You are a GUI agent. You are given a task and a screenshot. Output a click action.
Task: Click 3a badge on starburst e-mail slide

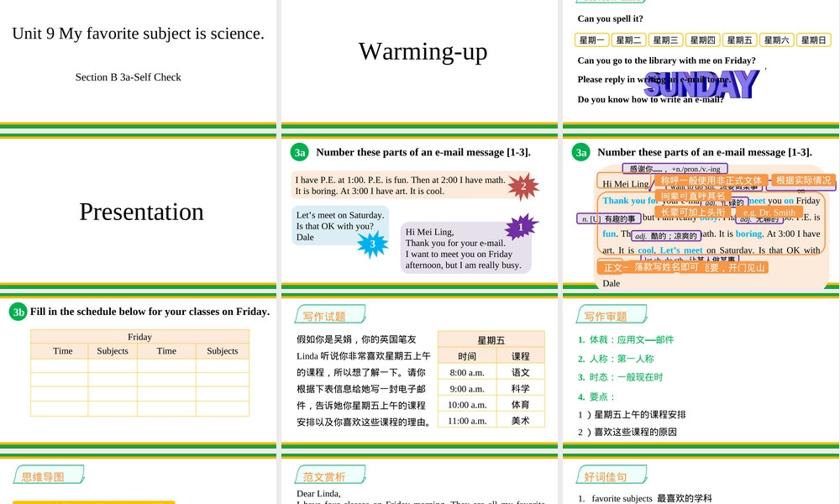pos(300,153)
